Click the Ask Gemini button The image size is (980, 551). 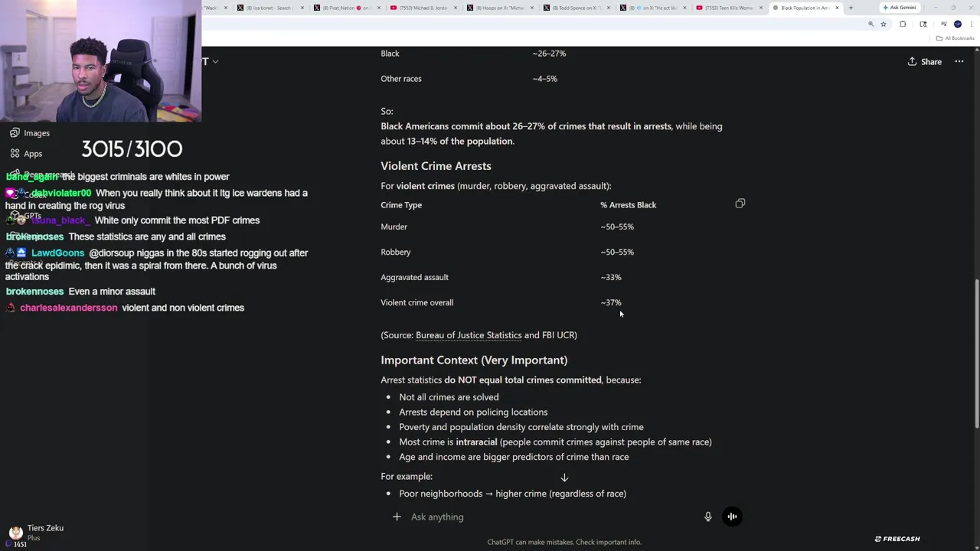(x=899, y=8)
